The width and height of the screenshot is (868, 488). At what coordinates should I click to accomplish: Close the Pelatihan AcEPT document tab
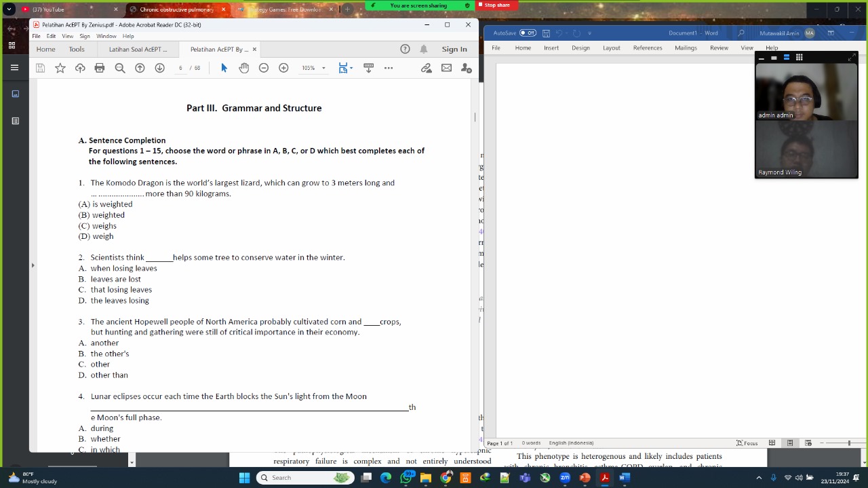(254, 49)
